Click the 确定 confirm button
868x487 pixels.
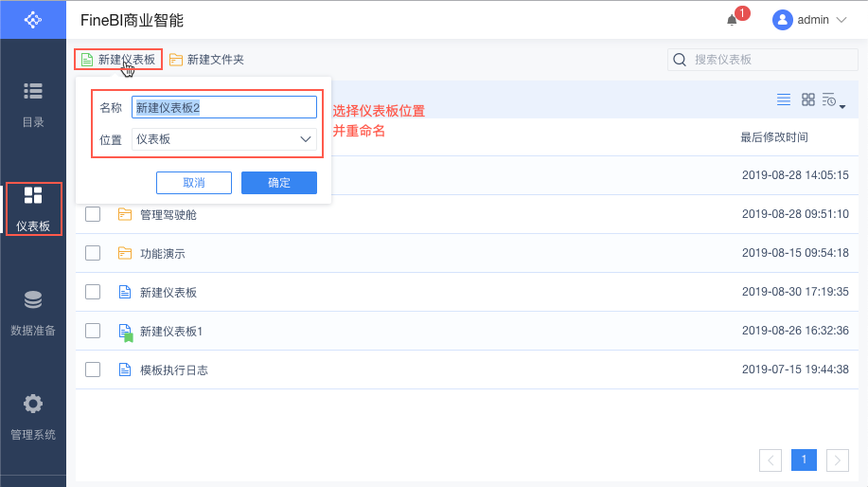click(279, 183)
